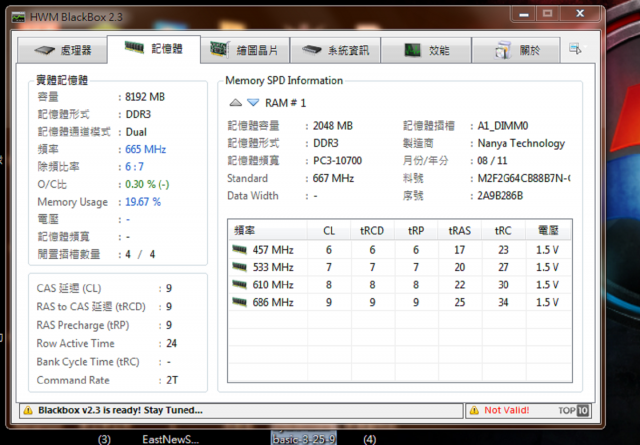Click the 2048 MB module capacity value
This screenshot has width=640, height=445.
(x=333, y=126)
